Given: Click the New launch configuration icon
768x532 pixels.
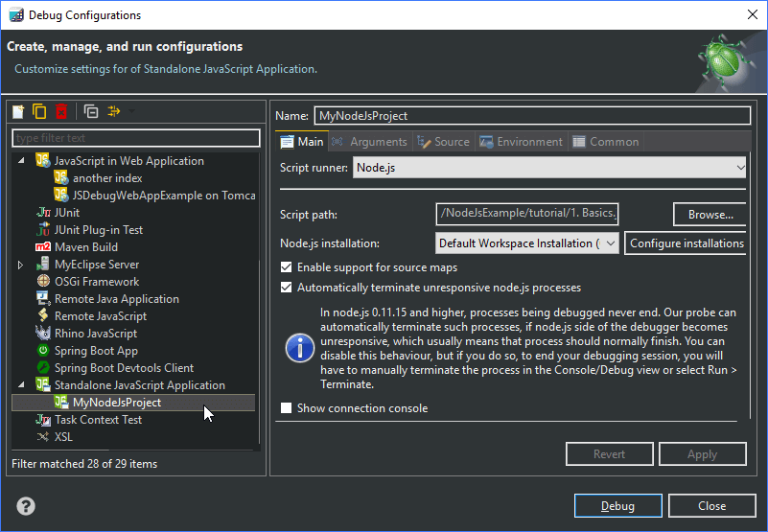Looking at the screenshot, I should point(18,112).
